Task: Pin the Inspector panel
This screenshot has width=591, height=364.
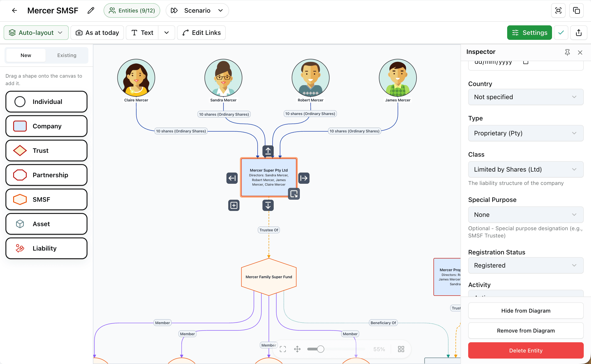Action: (x=567, y=52)
